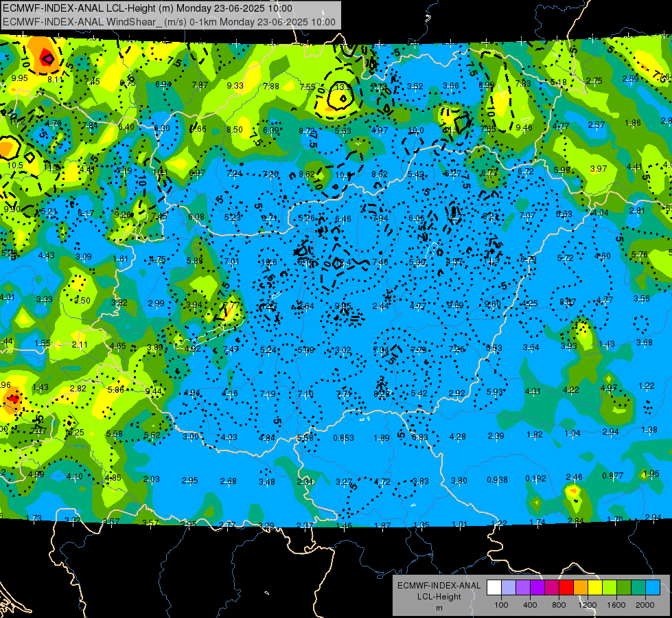Image resolution: width=672 pixels, height=618 pixels.
Task: Click the legend label '1200'
Action: click(x=587, y=605)
